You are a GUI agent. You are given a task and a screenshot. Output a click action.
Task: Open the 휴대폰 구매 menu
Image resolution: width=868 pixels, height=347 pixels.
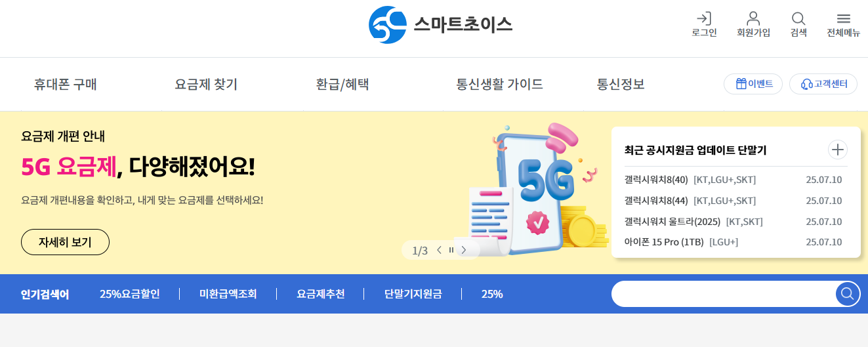66,84
